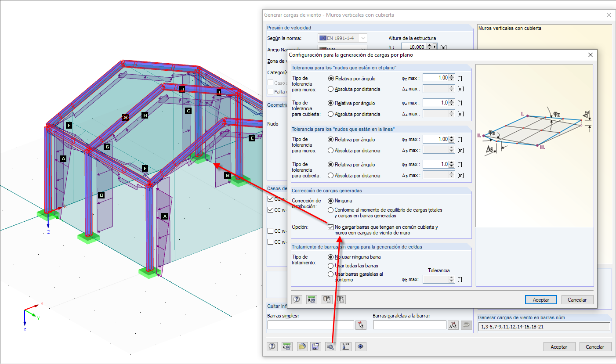Click the floppy disk save icon
Image resolution: width=616 pixels, height=364 pixels.
[x=315, y=346]
